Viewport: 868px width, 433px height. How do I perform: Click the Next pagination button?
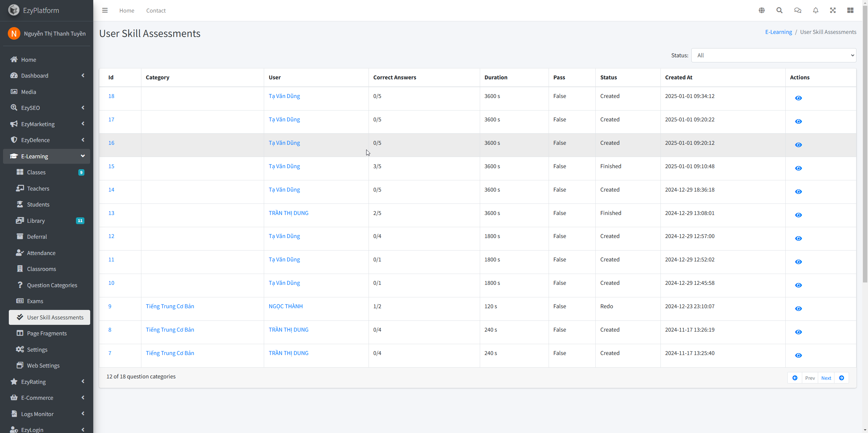(826, 378)
